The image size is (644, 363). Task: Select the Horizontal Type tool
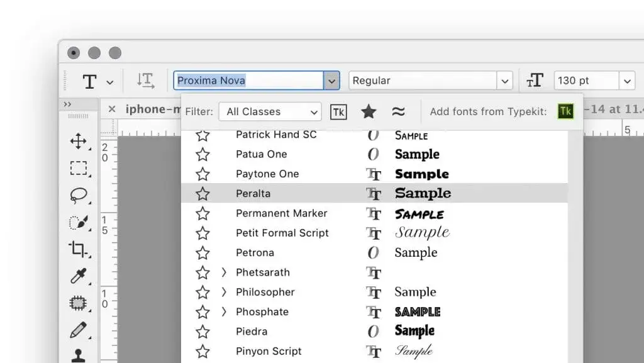tap(89, 81)
